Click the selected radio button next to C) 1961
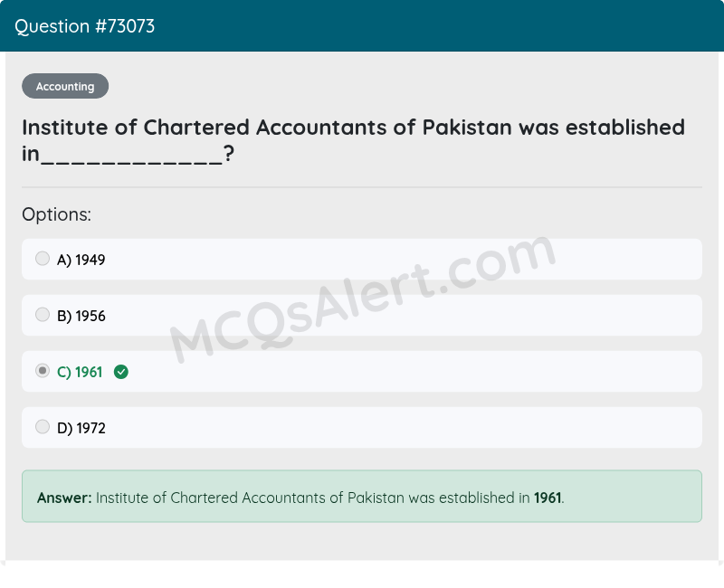Viewport: 724px width, 588px height. 43,370
